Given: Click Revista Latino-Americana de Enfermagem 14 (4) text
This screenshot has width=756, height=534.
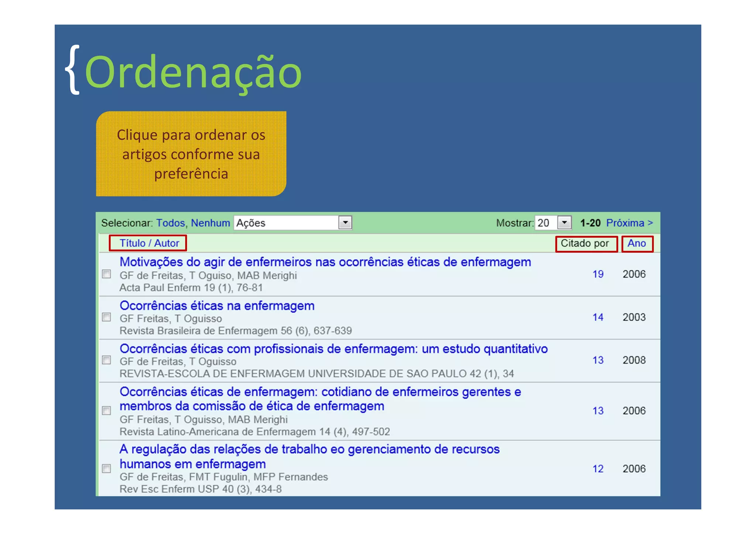Looking at the screenshot, I should 255,432.
